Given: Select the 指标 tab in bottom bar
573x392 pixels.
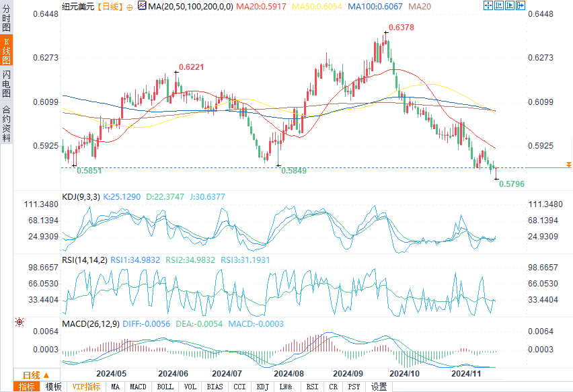Looking at the screenshot, I should point(27,387).
